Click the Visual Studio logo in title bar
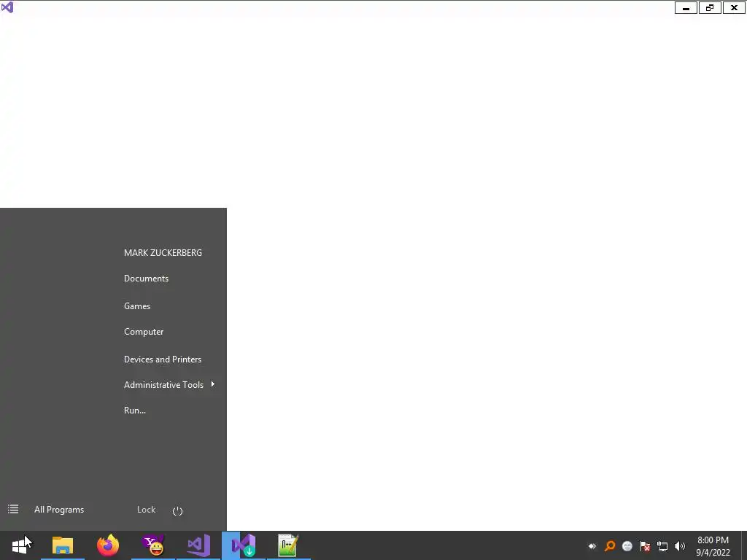Viewport: 747px width, 560px height. pyautogui.click(x=7, y=7)
